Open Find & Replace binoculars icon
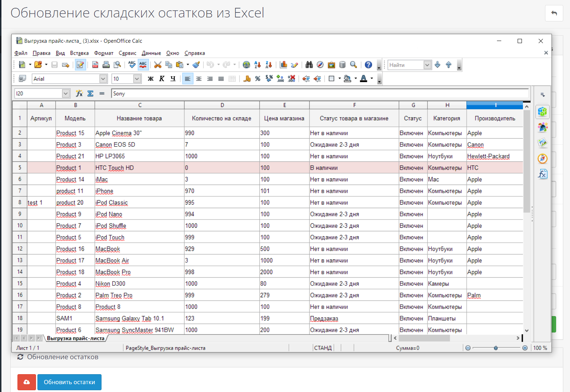 309,65
